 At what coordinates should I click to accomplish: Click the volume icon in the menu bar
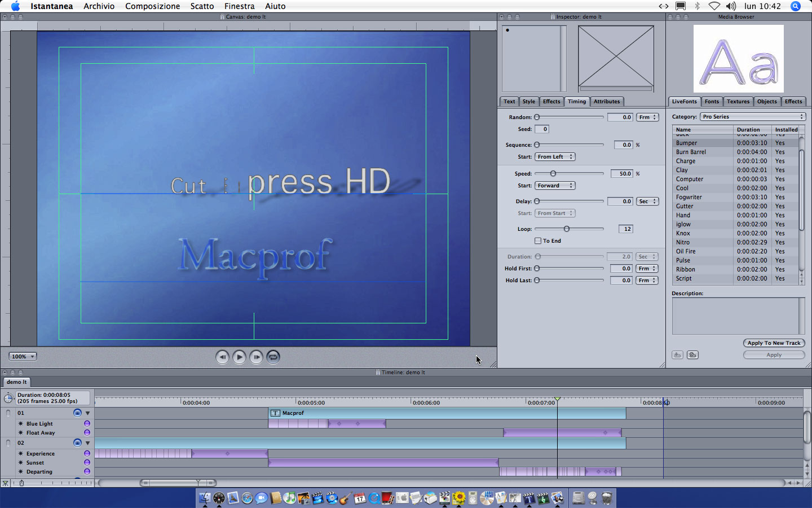tap(731, 6)
